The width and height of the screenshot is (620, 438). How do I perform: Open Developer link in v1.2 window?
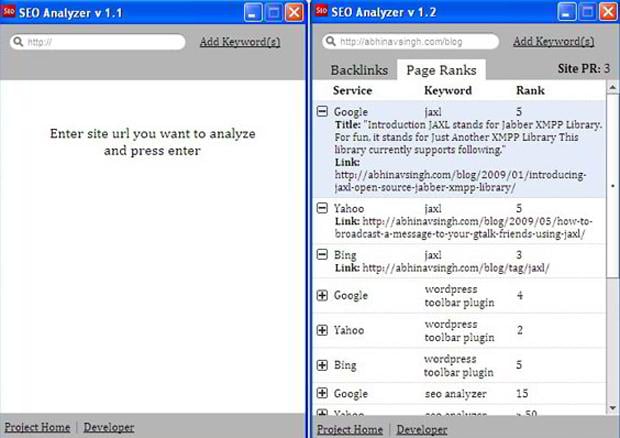coord(421,429)
